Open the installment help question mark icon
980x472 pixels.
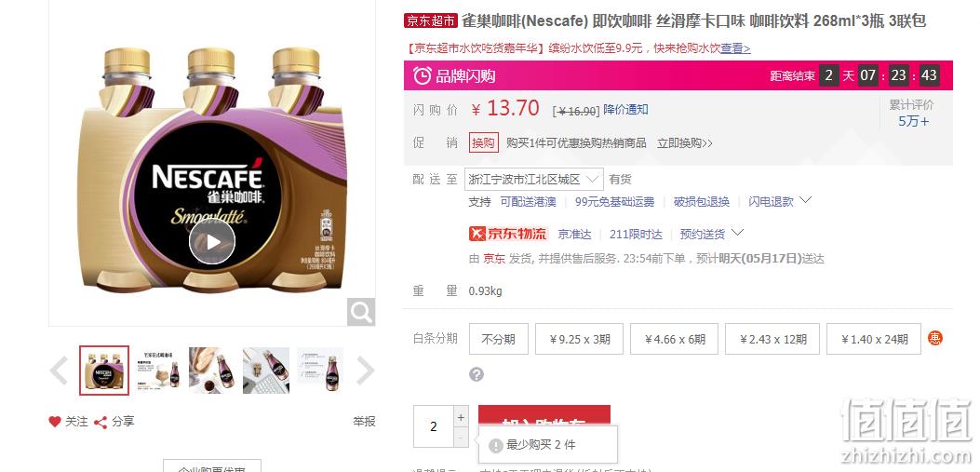coord(477,374)
